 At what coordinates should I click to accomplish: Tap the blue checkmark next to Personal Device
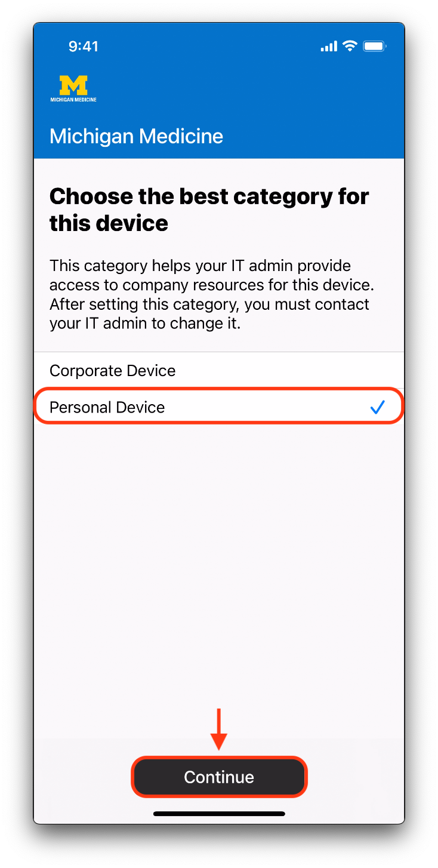click(377, 407)
